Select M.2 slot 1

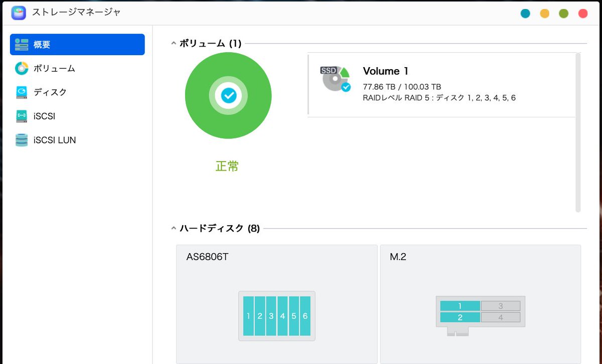click(460, 306)
